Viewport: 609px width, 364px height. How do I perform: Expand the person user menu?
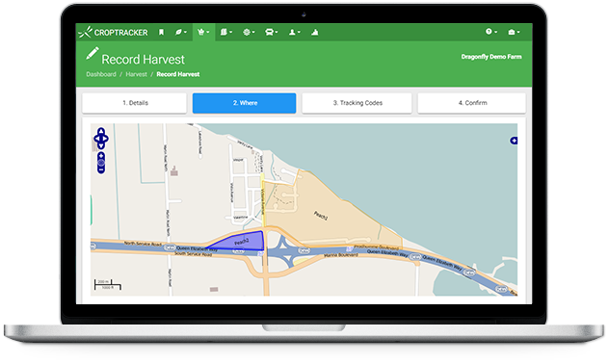point(294,32)
